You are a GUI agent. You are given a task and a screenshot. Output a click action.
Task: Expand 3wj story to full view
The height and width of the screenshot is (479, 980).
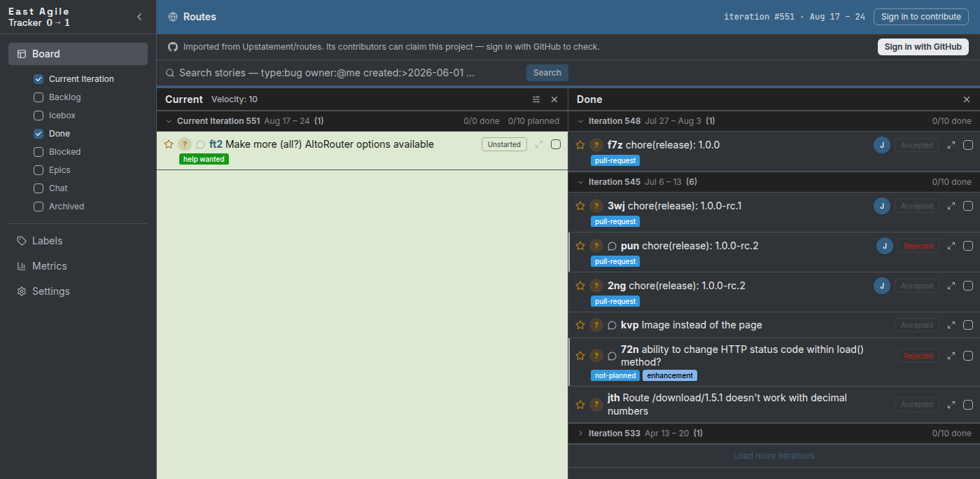coord(951,206)
